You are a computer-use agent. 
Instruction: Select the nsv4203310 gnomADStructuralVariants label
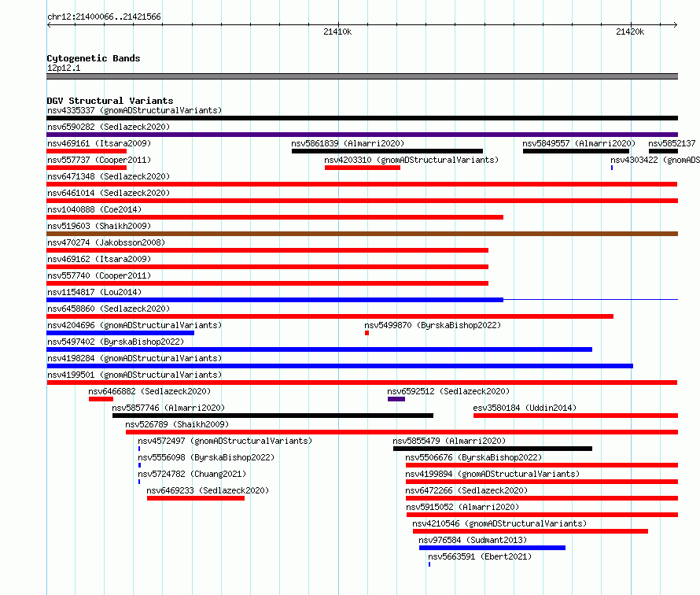(411, 160)
